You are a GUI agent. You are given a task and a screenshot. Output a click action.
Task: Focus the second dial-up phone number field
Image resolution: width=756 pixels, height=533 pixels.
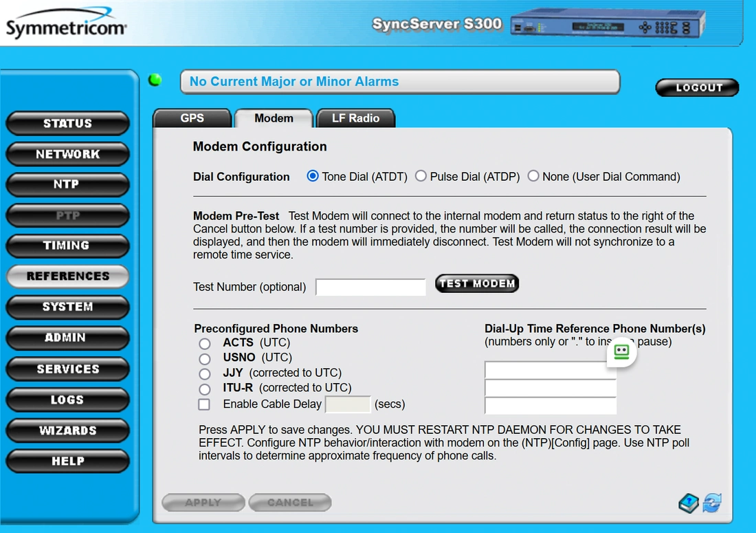point(550,388)
